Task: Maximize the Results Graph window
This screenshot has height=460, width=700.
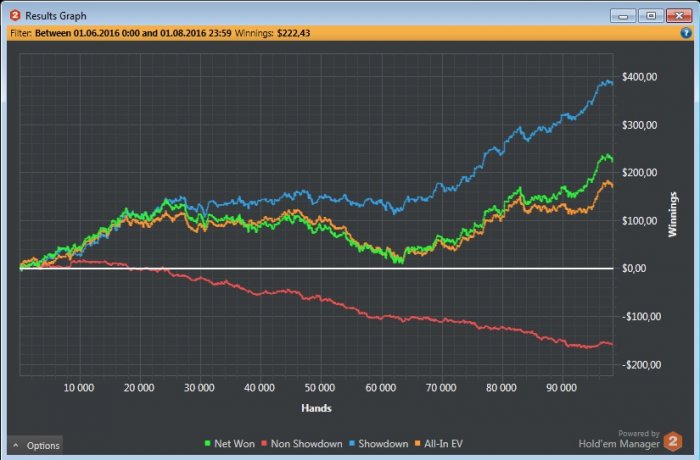Action: pyautogui.click(x=651, y=16)
